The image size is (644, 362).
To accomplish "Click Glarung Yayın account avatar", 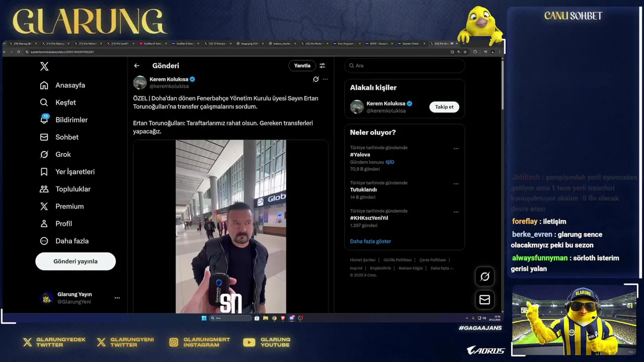I will click(x=47, y=298).
